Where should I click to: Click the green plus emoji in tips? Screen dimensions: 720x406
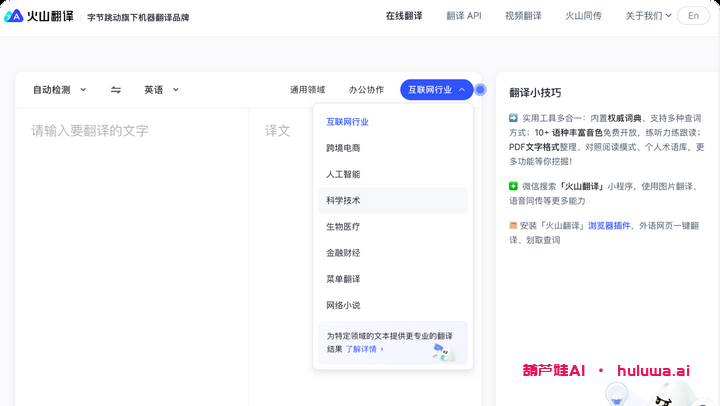[514, 185]
